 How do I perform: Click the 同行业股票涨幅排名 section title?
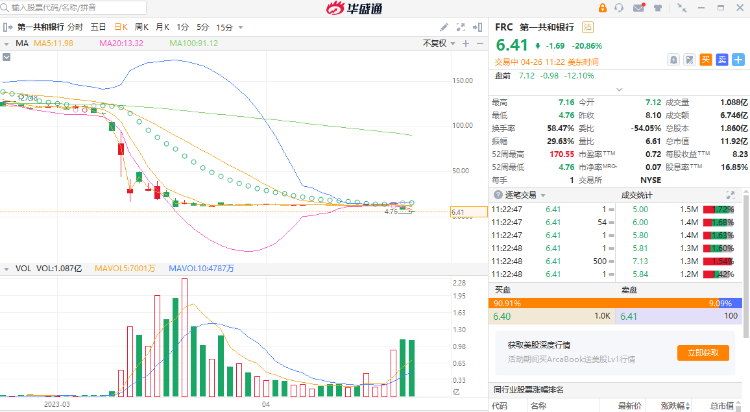529,390
